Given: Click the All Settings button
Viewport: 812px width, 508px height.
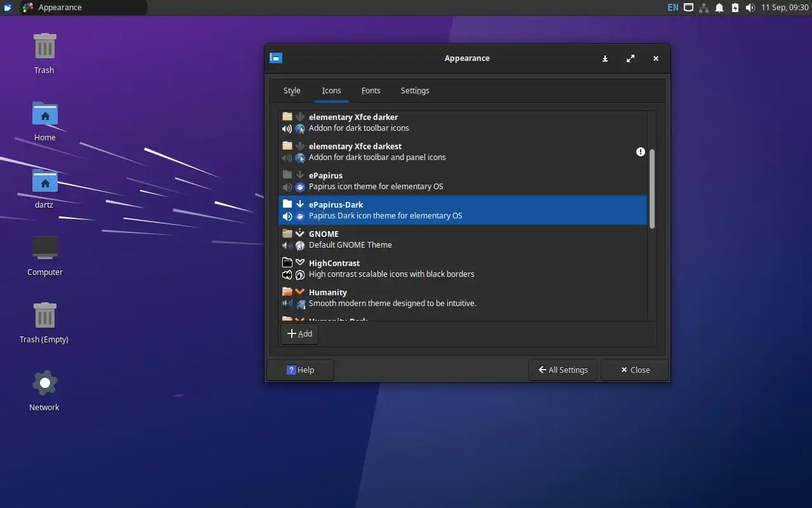Looking at the screenshot, I should click(x=563, y=370).
